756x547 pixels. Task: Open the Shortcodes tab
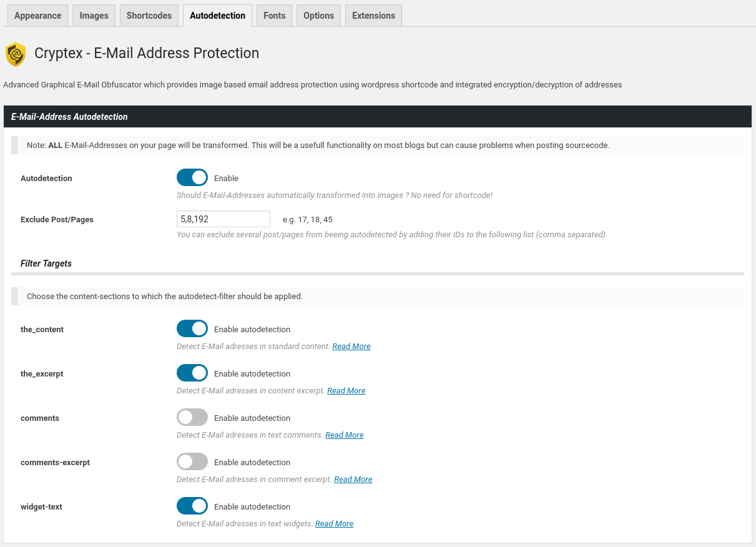[149, 16]
